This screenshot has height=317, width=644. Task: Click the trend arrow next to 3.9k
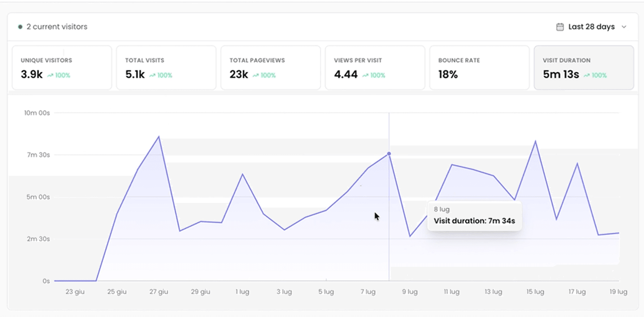pyautogui.click(x=50, y=75)
